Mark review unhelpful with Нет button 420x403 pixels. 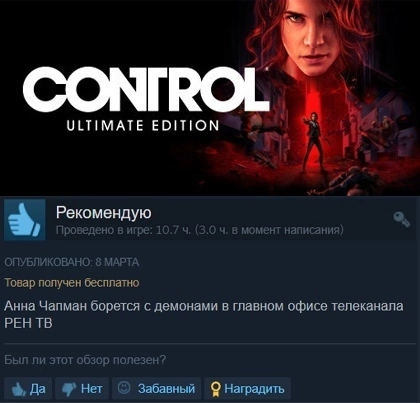(82, 388)
